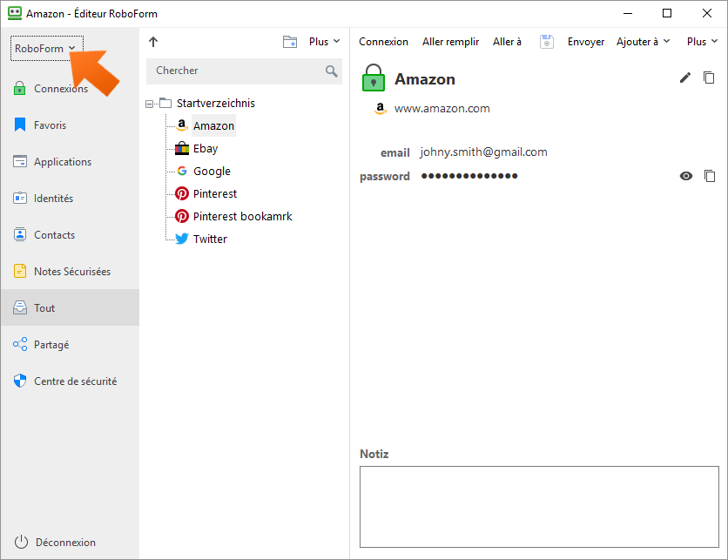The height and width of the screenshot is (560, 728).
Task: Select Twitter in the tree
Action: pyautogui.click(x=210, y=240)
